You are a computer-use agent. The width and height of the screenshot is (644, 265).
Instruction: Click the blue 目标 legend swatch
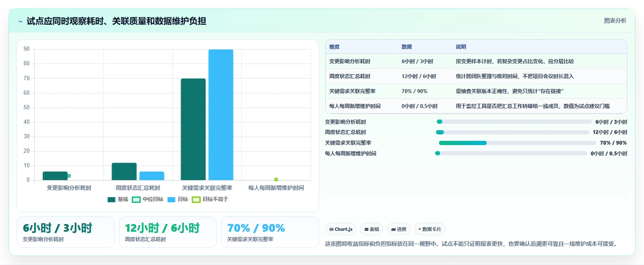click(x=171, y=199)
